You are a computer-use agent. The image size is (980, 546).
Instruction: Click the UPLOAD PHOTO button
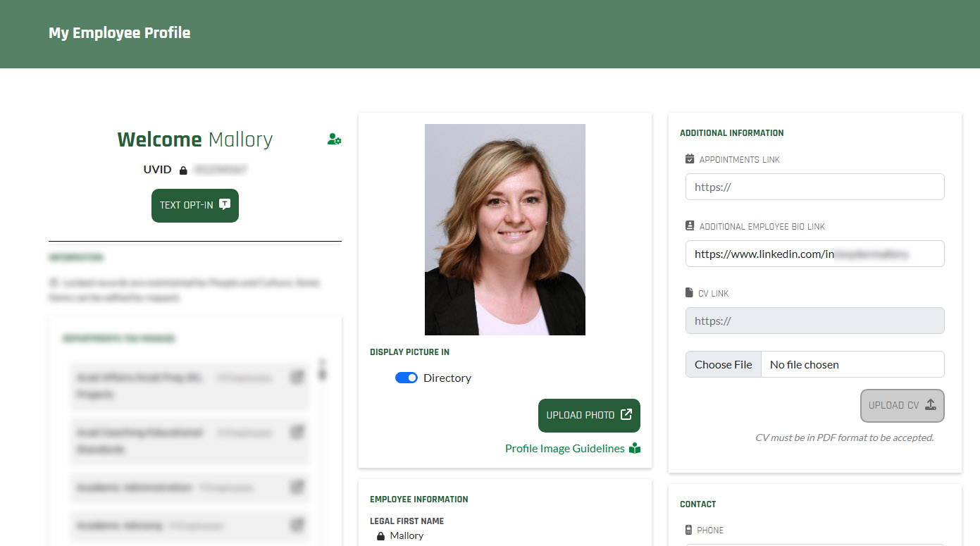pyautogui.click(x=589, y=416)
